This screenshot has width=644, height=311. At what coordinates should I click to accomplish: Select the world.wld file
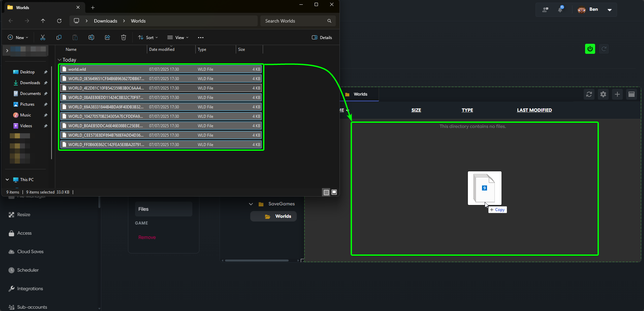click(x=161, y=69)
